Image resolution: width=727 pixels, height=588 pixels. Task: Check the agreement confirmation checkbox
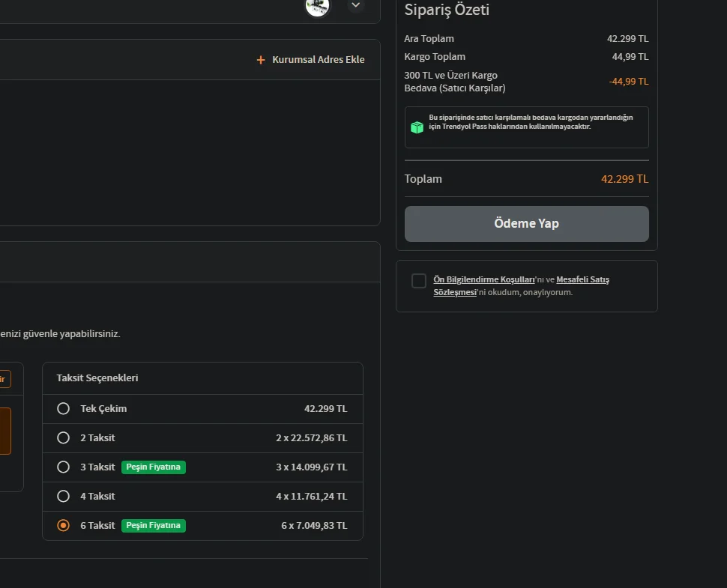[419, 281]
